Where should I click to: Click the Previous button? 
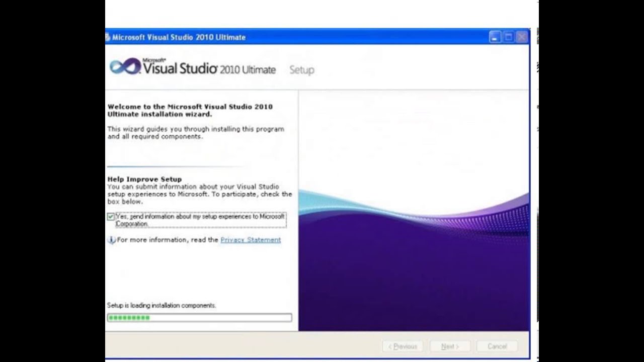[x=403, y=346]
